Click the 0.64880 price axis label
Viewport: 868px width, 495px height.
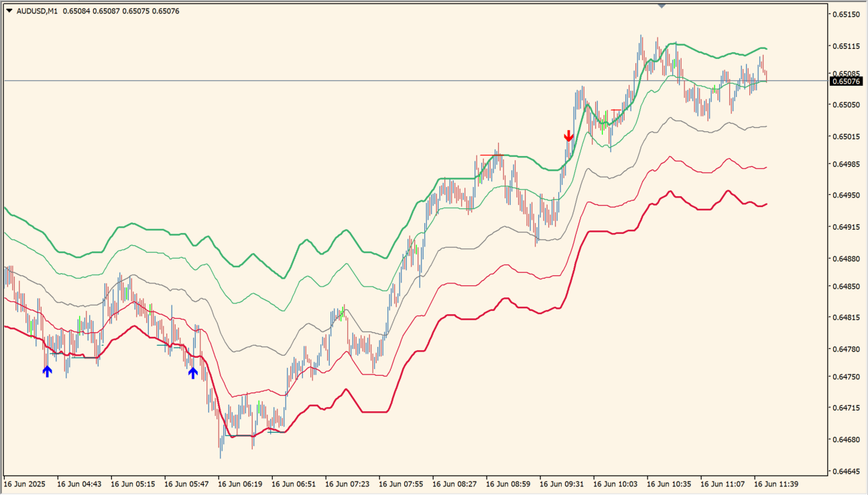[x=847, y=259]
